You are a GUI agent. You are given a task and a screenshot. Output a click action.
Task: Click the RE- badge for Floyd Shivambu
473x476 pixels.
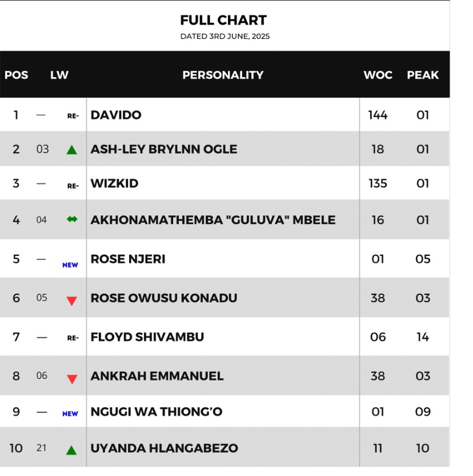click(73, 338)
